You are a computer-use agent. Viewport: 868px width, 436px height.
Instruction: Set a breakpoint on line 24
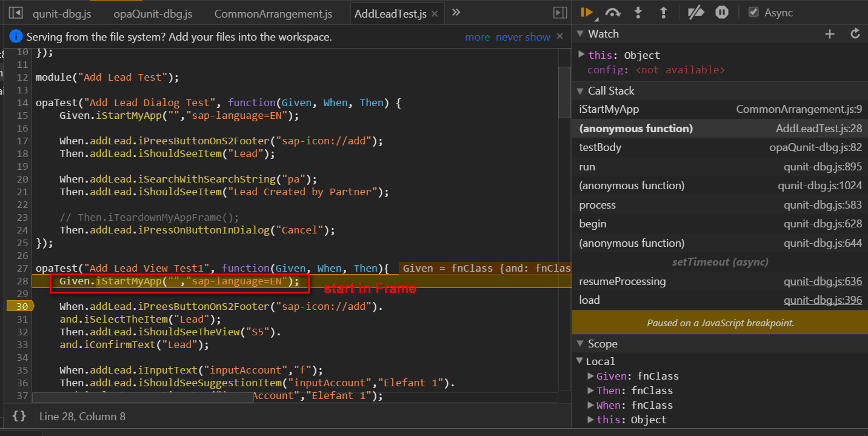(x=22, y=230)
